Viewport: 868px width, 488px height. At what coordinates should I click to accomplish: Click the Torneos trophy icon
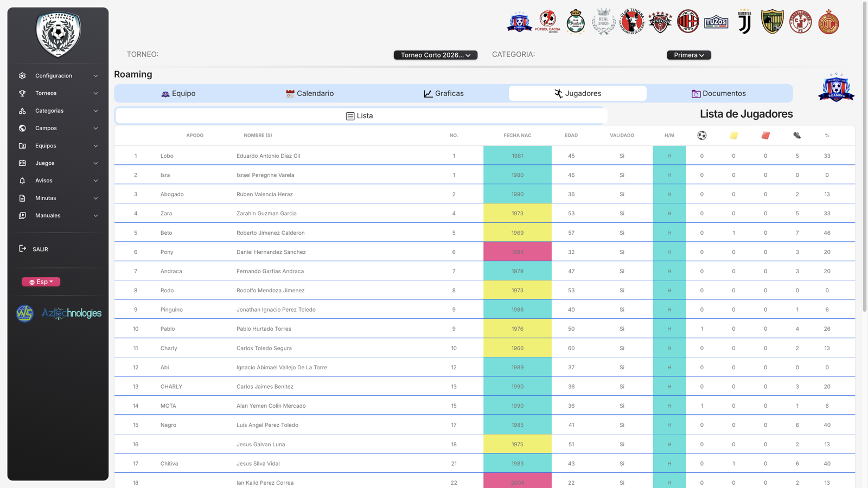[22, 93]
